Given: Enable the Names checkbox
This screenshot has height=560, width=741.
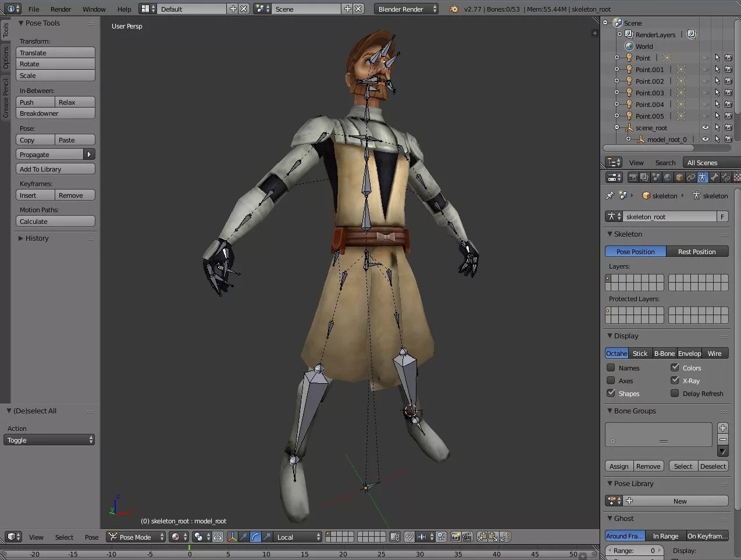Looking at the screenshot, I should pyautogui.click(x=611, y=368).
